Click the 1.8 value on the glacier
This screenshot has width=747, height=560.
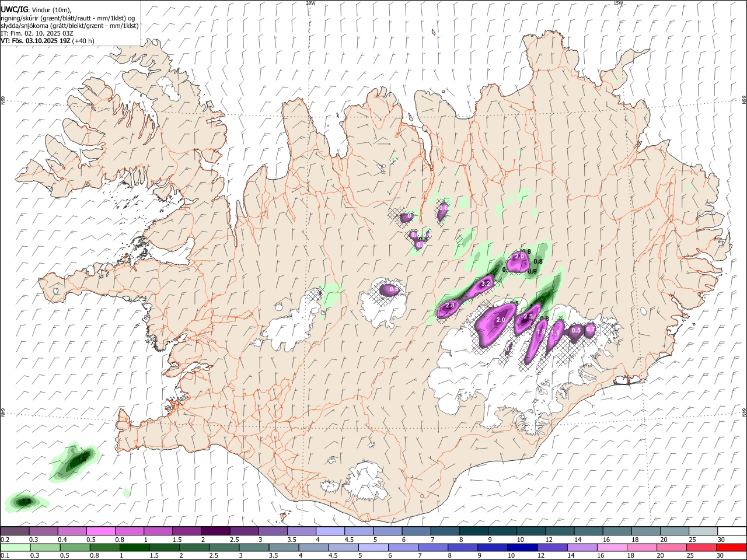coord(541,331)
